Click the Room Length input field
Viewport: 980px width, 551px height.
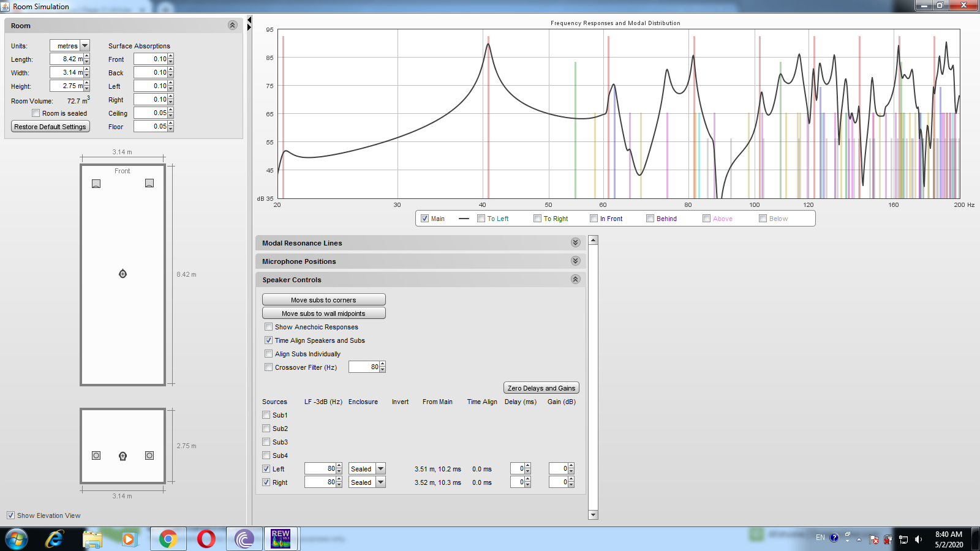(67, 59)
